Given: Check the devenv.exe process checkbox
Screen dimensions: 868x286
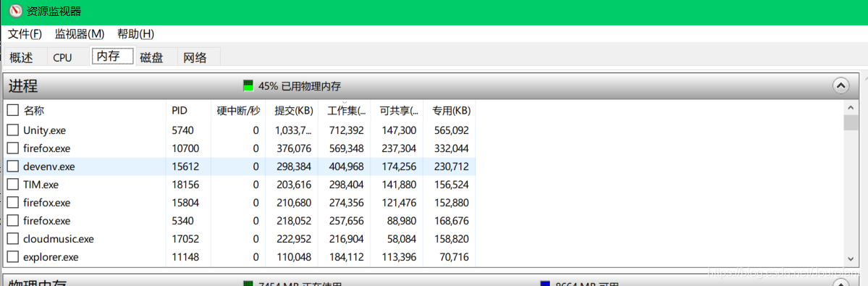Looking at the screenshot, I should pos(13,167).
